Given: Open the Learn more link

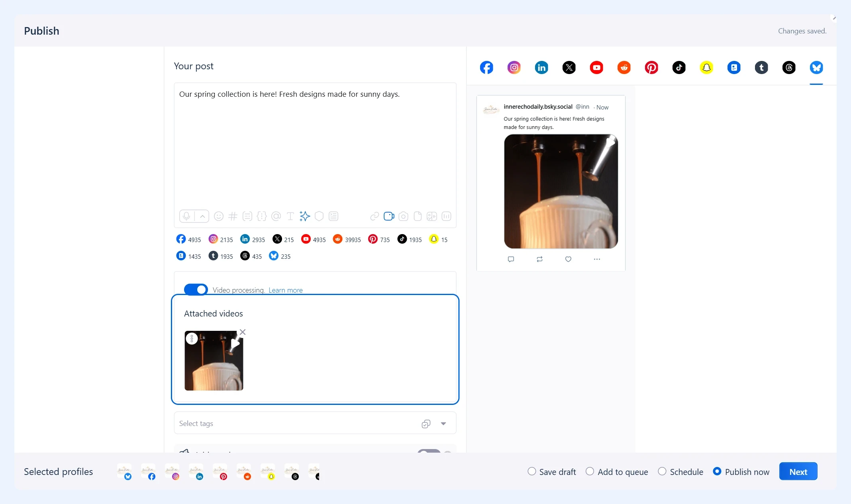Looking at the screenshot, I should pos(286,290).
